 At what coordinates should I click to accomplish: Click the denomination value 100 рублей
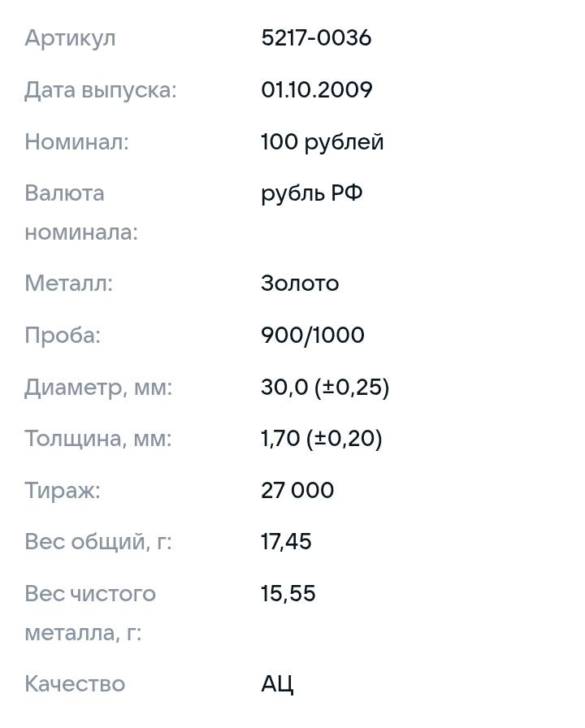point(322,142)
